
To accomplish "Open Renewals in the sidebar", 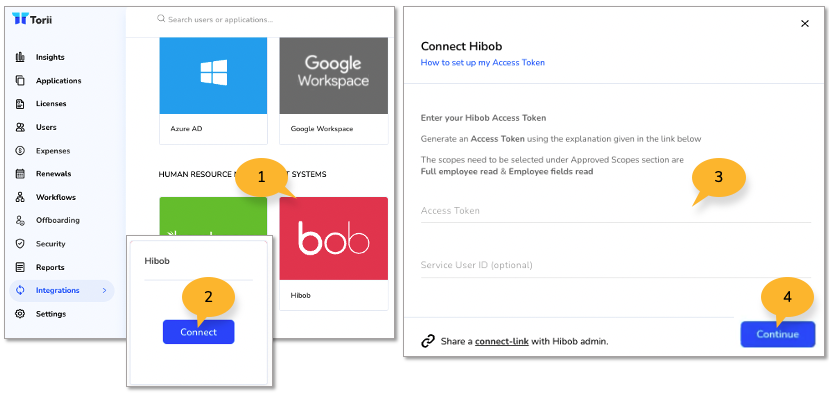I will pos(53,173).
